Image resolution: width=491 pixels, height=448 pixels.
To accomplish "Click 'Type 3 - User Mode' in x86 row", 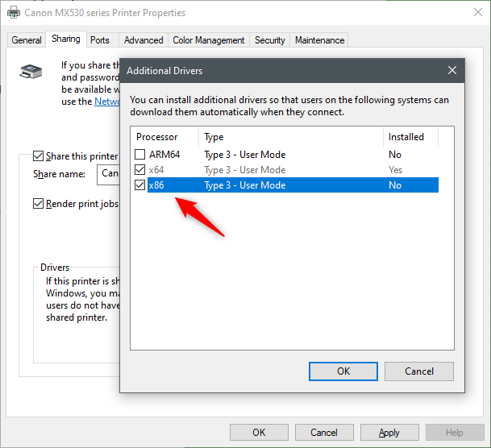I will click(x=245, y=185).
